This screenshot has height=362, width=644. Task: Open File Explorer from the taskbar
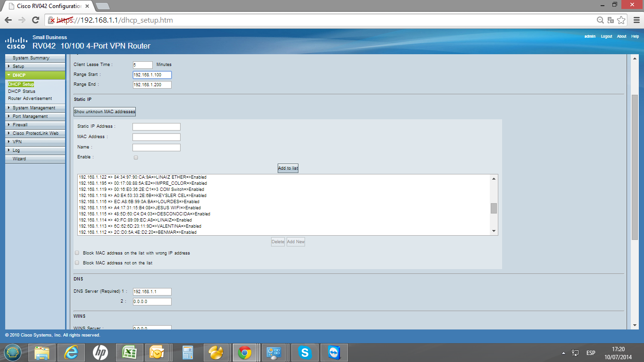tap(42, 352)
